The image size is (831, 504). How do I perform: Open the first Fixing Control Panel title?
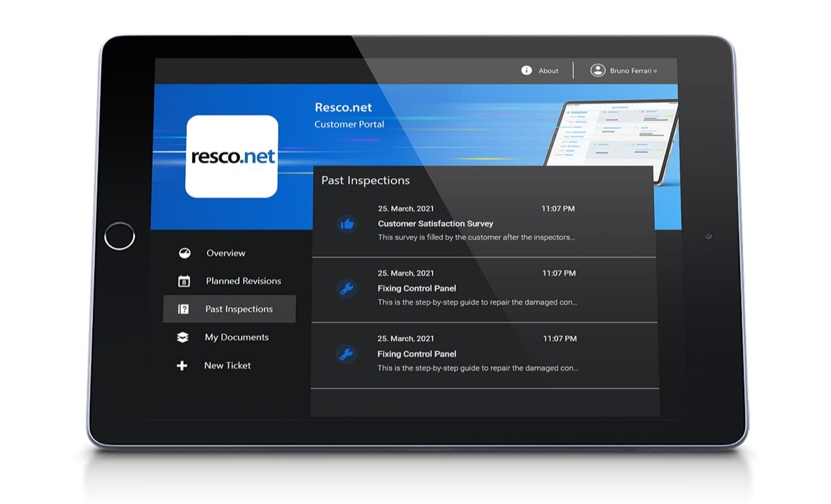(417, 288)
